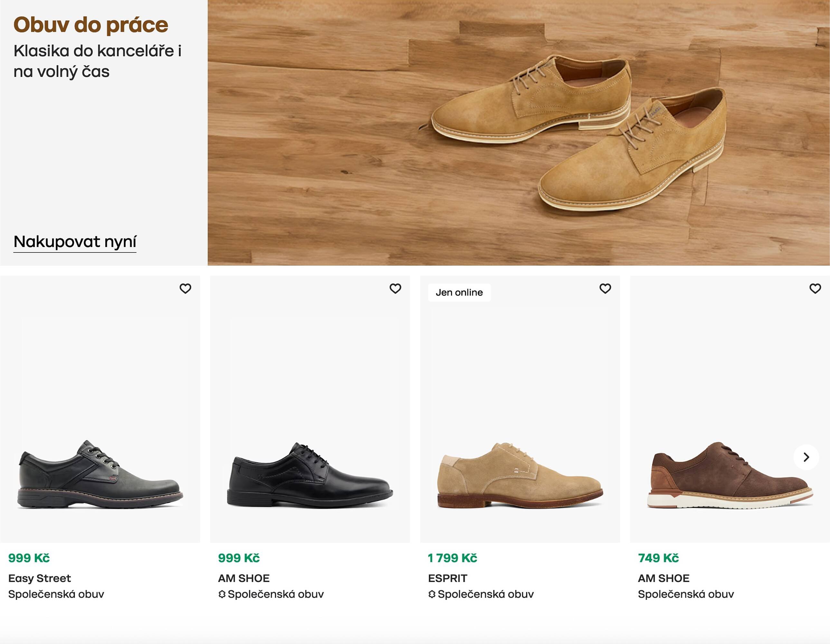
Task: View the ESPRIT beige suede shoe image
Action: click(520, 475)
